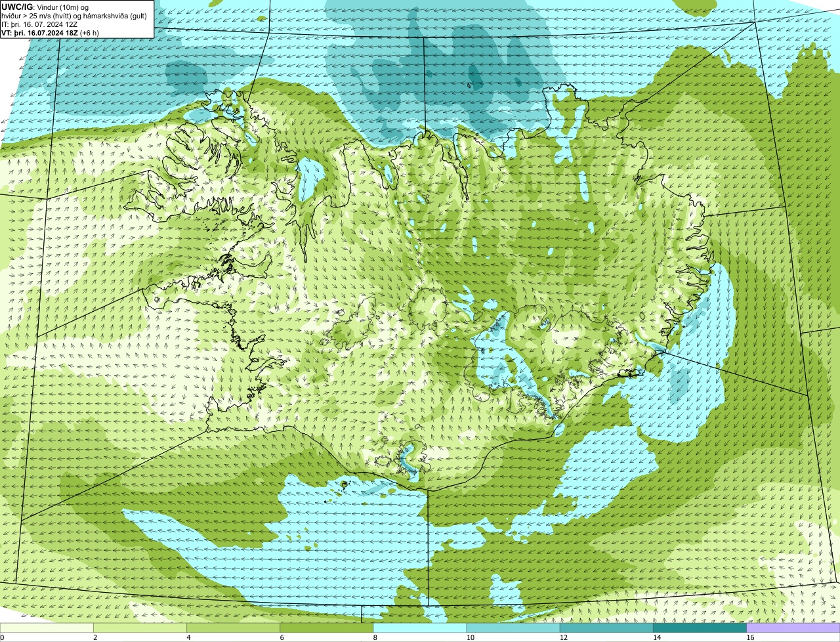Click the 10–12 m/s turquoise legend swatch
840x642 pixels.
[x=513, y=628]
